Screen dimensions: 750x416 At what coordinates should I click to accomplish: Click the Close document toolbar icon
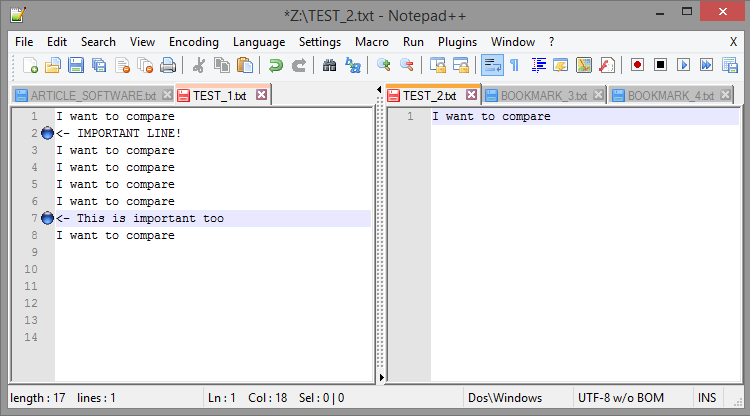tap(122, 65)
